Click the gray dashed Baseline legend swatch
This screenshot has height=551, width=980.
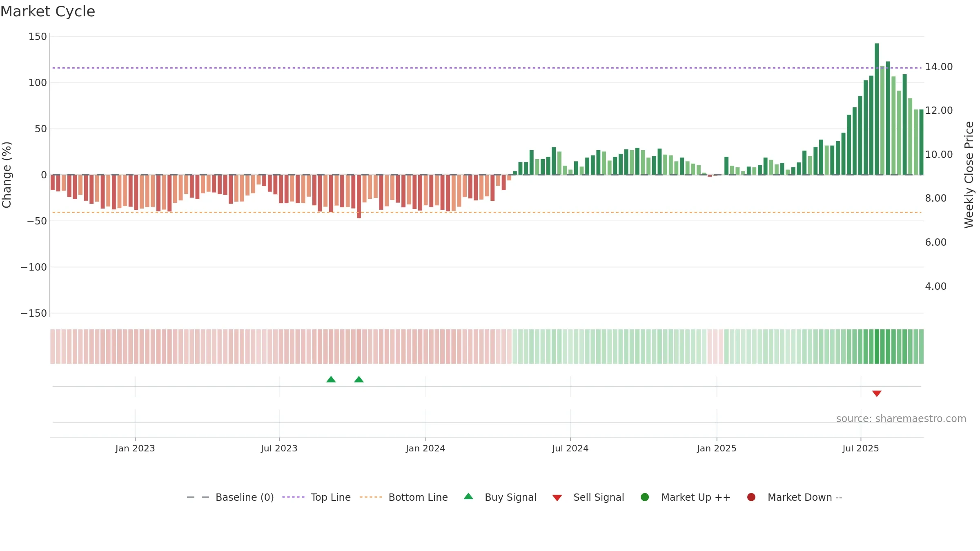coord(198,497)
